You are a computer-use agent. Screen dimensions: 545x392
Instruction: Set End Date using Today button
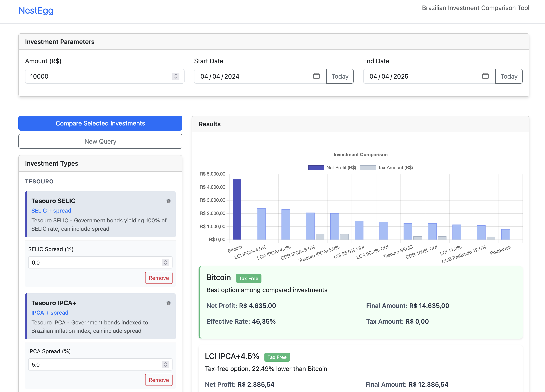(x=509, y=76)
